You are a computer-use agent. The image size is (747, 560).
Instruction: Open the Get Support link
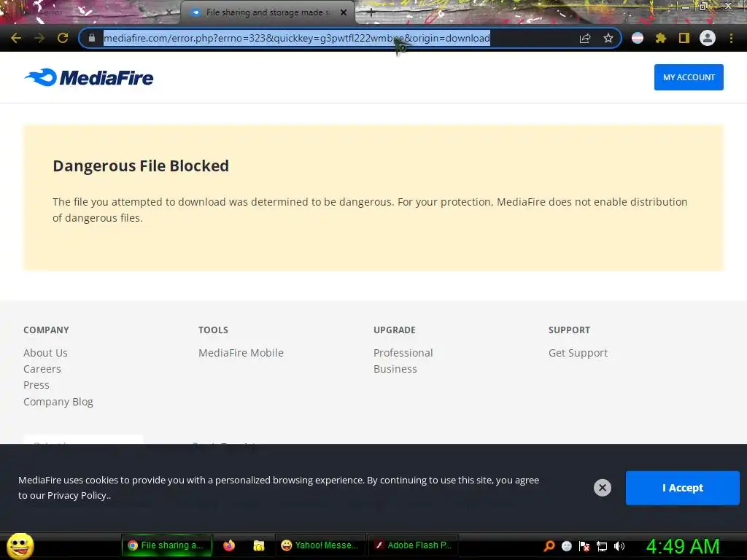578,353
